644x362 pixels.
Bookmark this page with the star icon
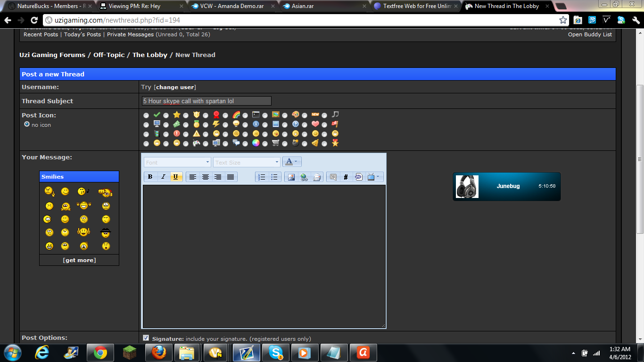563,20
